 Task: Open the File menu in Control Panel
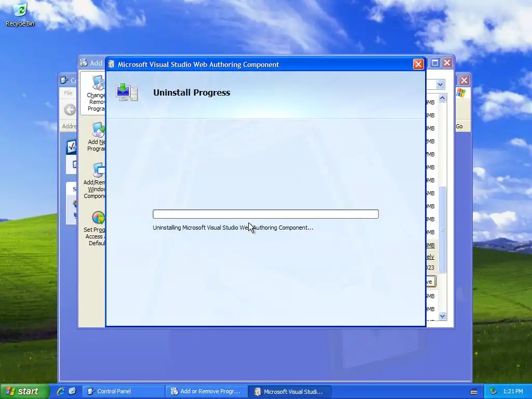pos(68,93)
